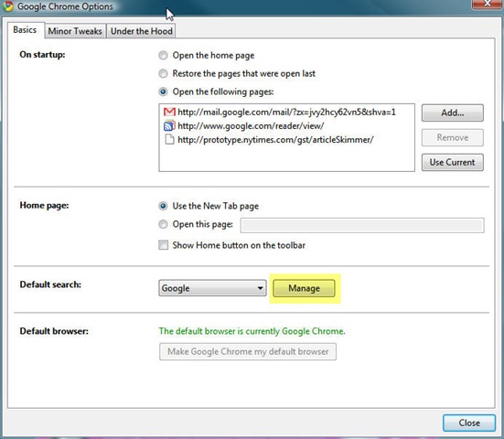The height and width of the screenshot is (439, 504).
Task: Open Manage search engines button
Action: [x=304, y=288]
